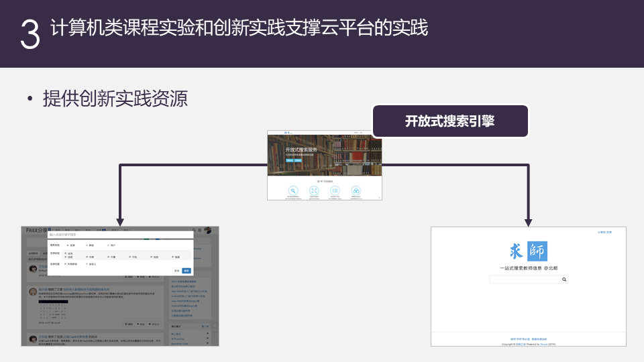Click the avatar of the third feed post
Screen dimensions: 644x362
pyautogui.click(x=33, y=339)
